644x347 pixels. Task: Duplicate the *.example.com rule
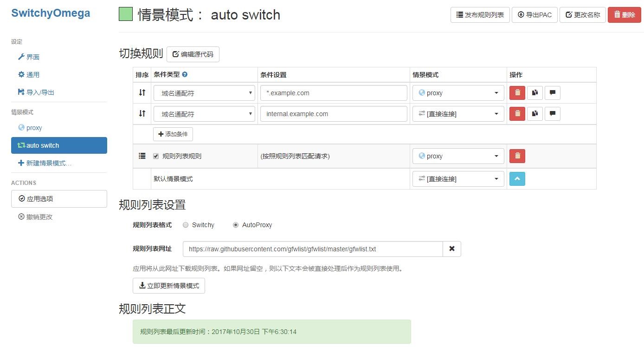[535, 93]
